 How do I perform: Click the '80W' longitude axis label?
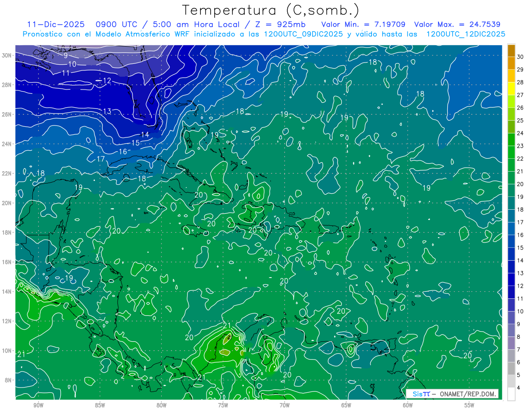161,405
